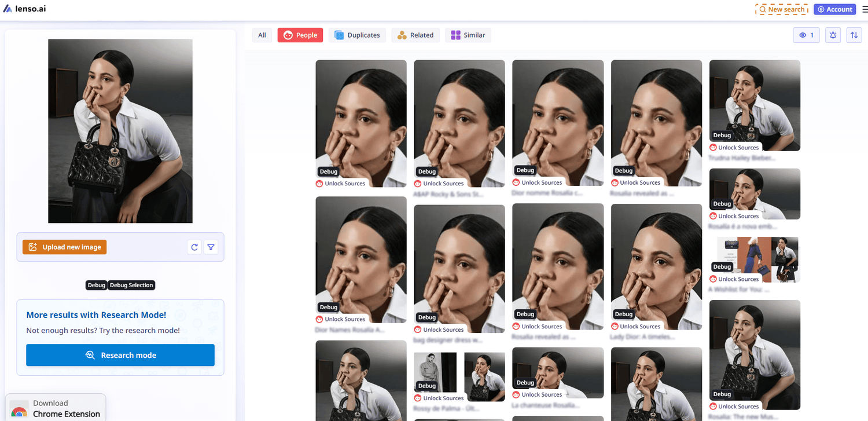The width and height of the screenshot is (868, 421).
Task: Click Debug badge on Dior Names result
Action: pos(329,307)
